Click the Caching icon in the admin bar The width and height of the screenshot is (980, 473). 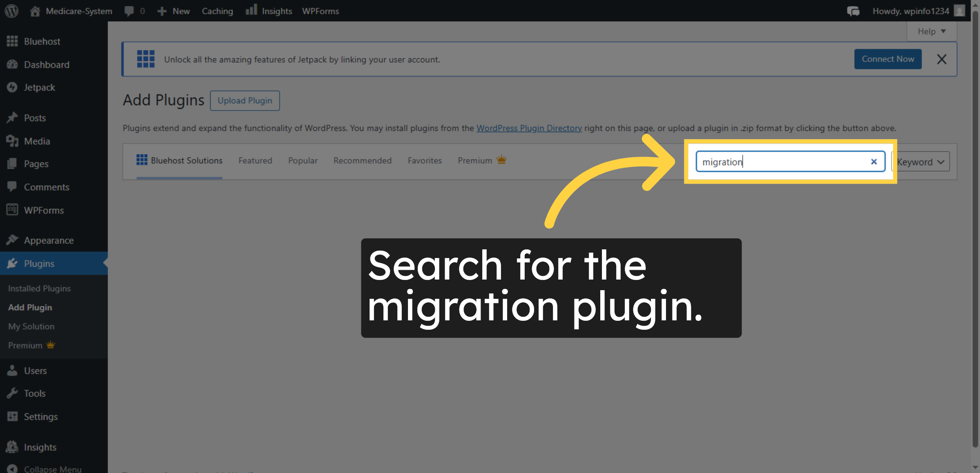coord(217,11)
